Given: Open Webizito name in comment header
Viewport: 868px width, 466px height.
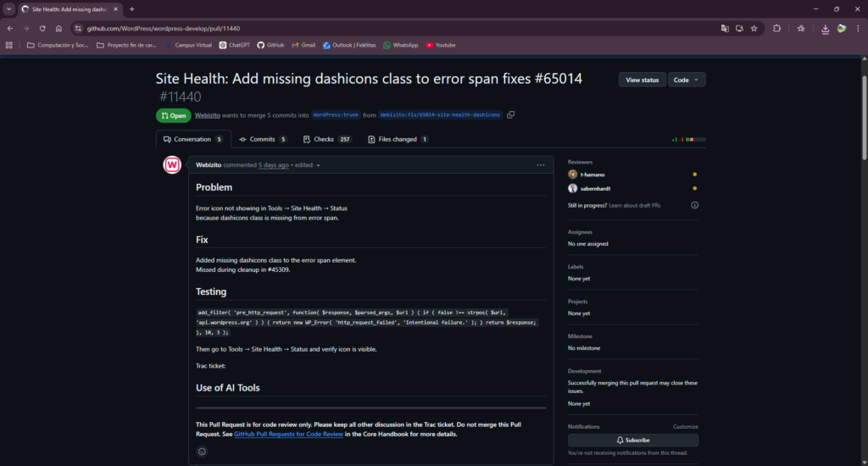Looking at the screenshot, I should pyautogui.click(x=209, y=165).
